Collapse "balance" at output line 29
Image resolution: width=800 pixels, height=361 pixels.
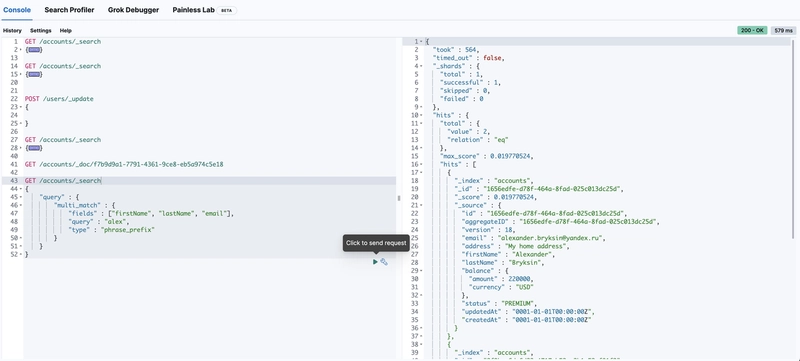pos(421,271)
